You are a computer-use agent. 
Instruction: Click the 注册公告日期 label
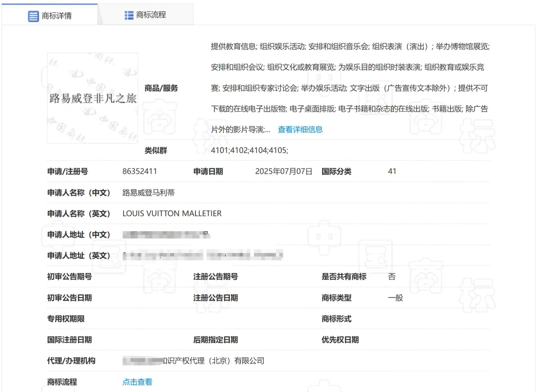click(x=215, y=298)
